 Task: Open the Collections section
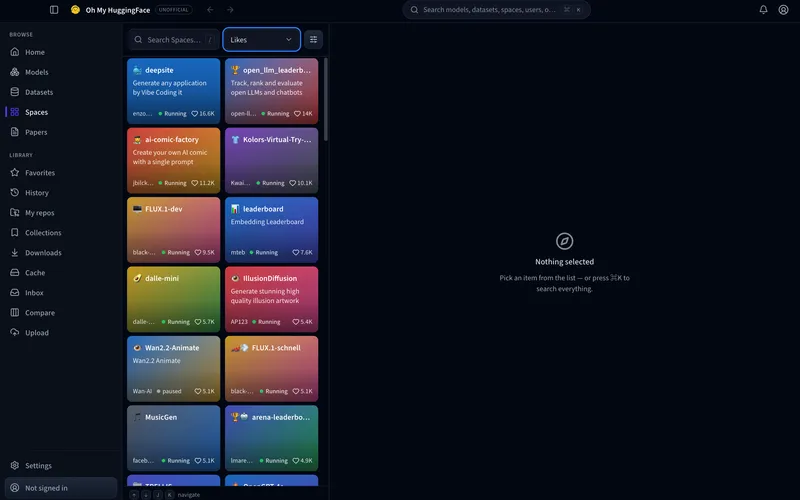(x=43, y=233)
